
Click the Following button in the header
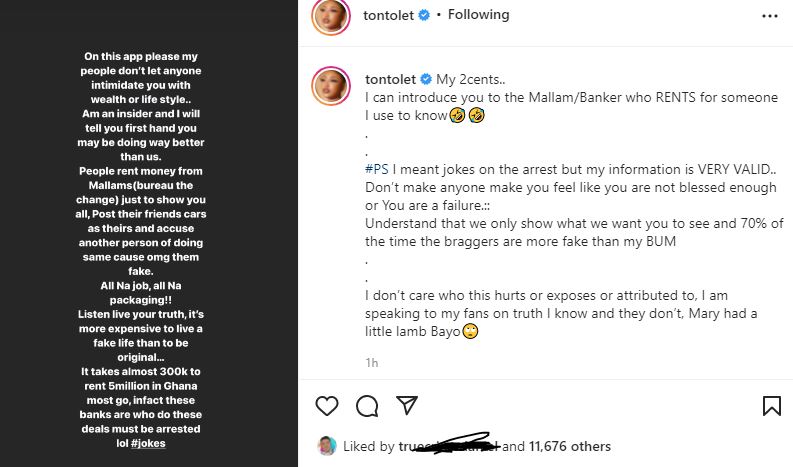click(479, 15)
